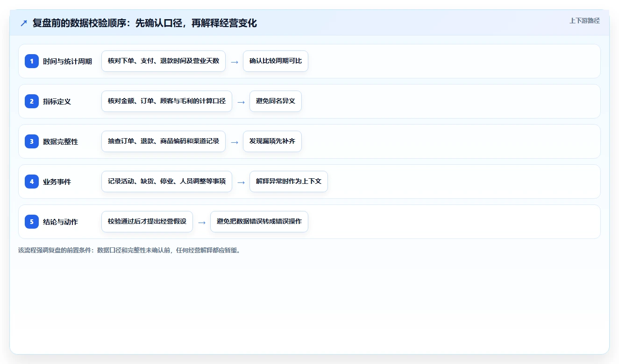The width and height of the screenshot is (619, 364).
Task: Select step badge number 2
Action: (32, 101)
